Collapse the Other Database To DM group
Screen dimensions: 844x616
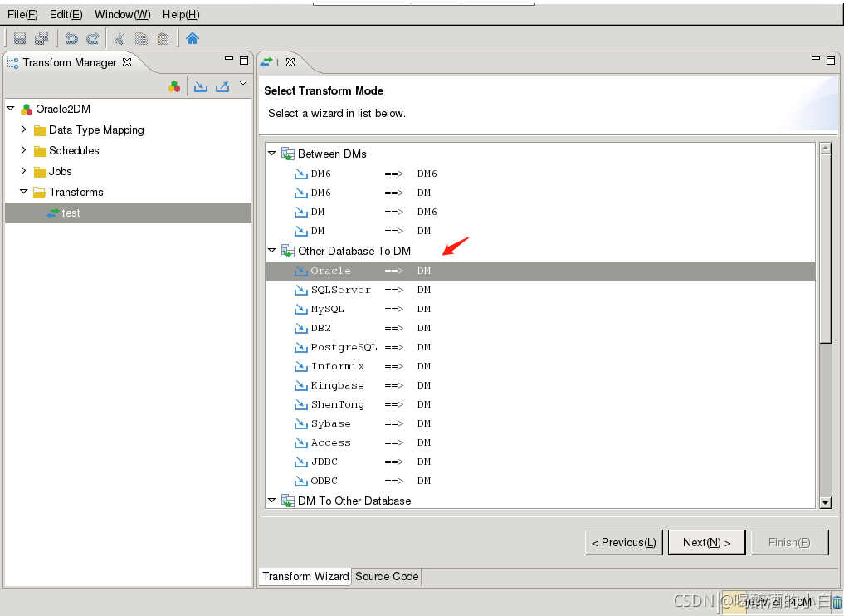pos(272,251)
